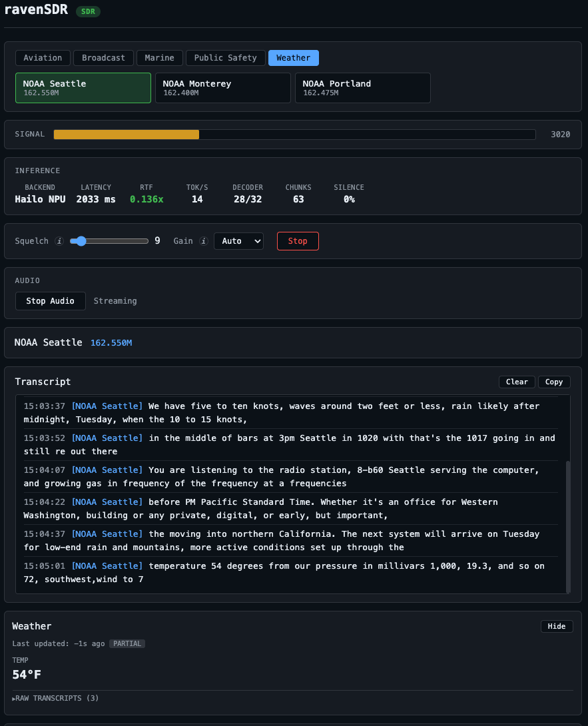Hide the Weather panel

557,626
